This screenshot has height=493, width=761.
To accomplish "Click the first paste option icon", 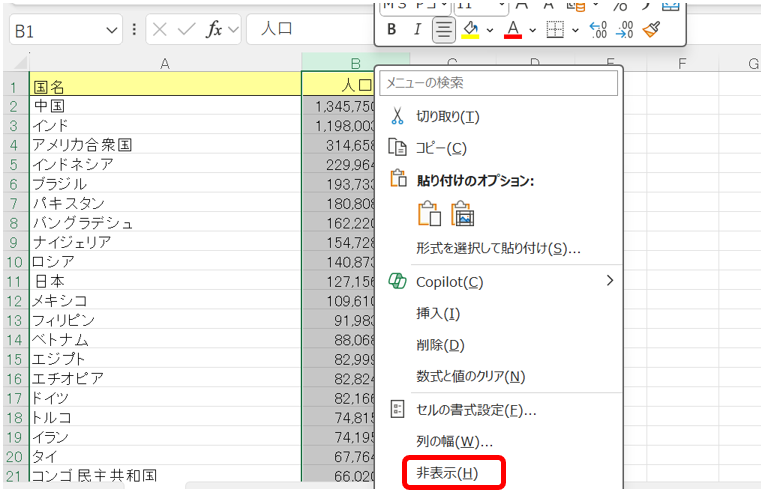I will coord(430,214).
